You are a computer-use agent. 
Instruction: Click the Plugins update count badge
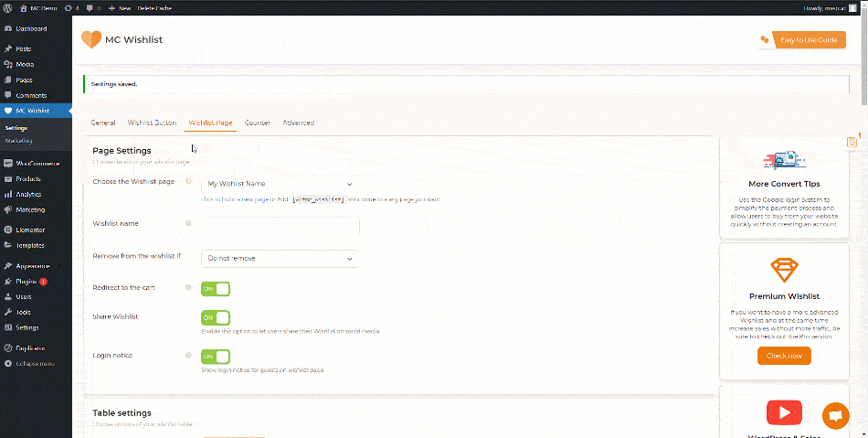[x=43, y=282]
